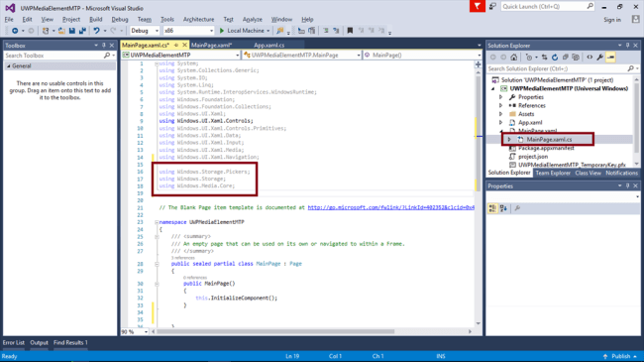Click the Undo arrow in the toolbar

click(x=96, y=31)
